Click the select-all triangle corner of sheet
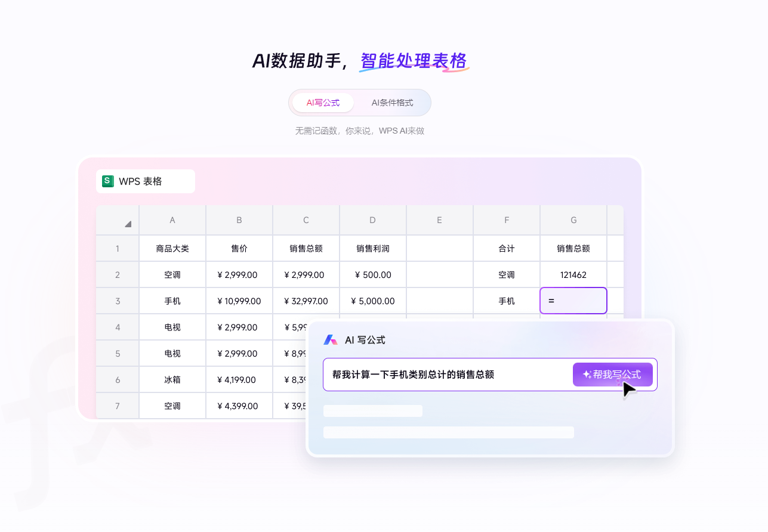768x532 pixels. (x=128, y=224)
